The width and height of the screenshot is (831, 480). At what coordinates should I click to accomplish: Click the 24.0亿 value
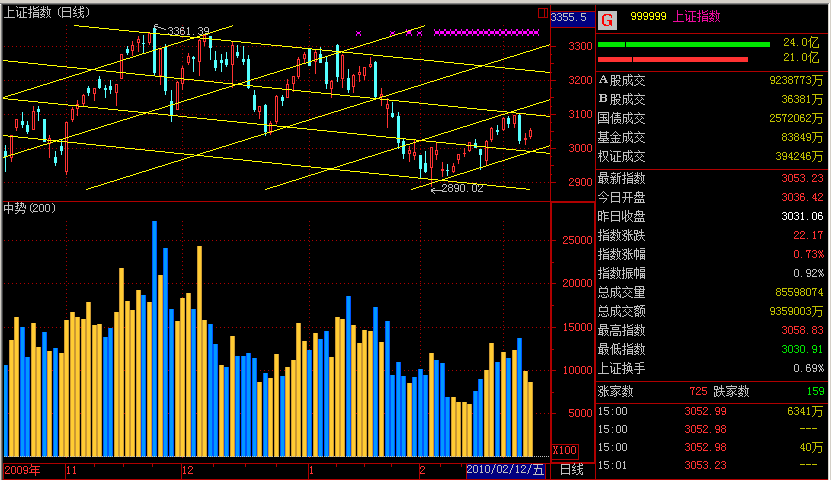(x=801, y=42)
